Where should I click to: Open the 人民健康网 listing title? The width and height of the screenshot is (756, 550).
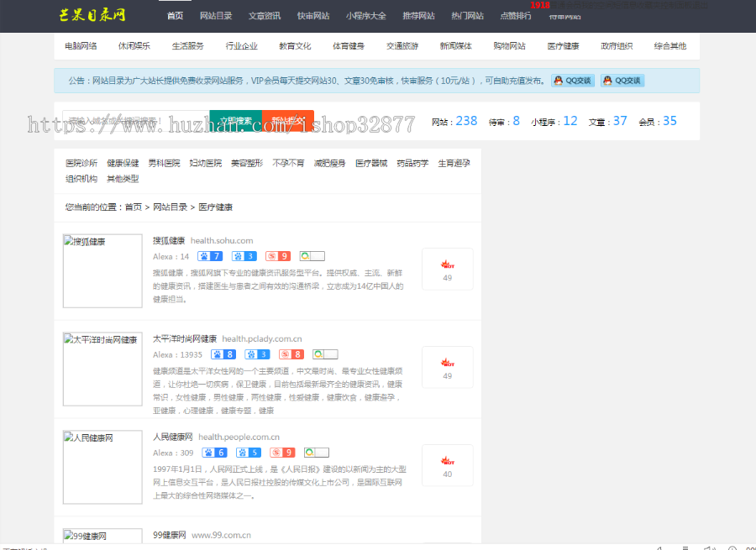tap(172, 437)
